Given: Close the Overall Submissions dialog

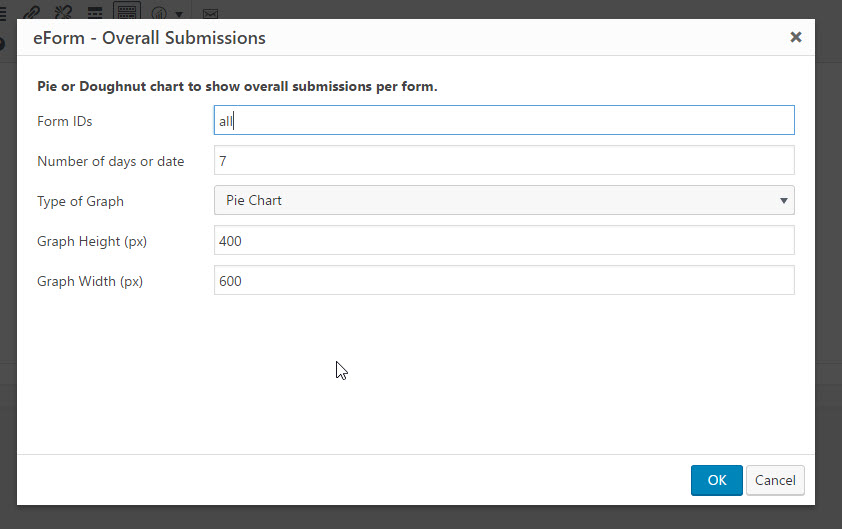Looking at the screenshot, I should (796, 37).
